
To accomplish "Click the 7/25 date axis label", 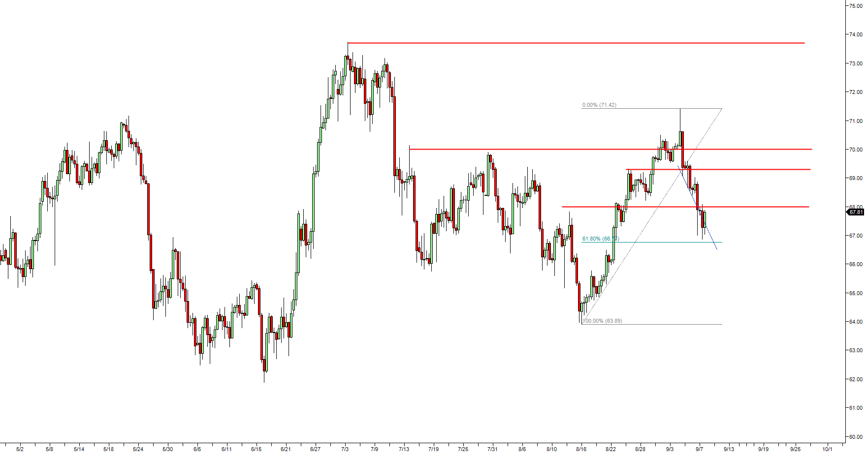I will [463, 449].
